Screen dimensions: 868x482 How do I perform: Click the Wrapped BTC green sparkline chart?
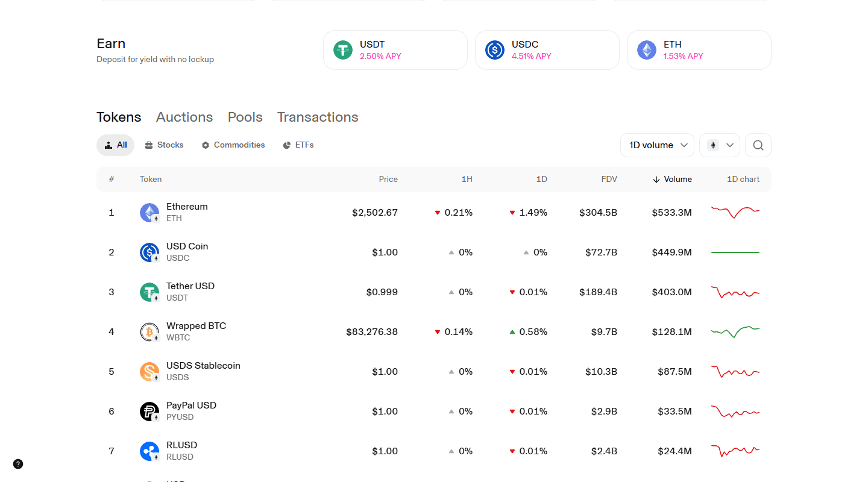[x=735, y=332]
